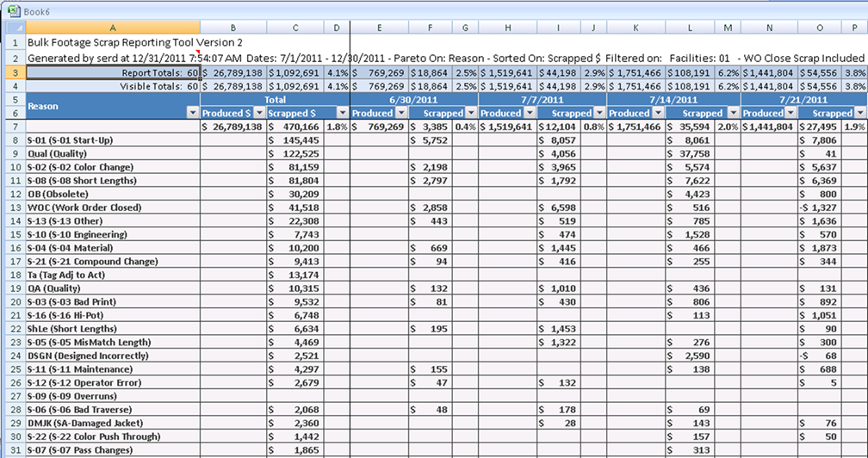The height and width of the screenshot is (458, 868).
Task: Click the 'OB (Obsolete)' reason cell
Action: pos(113,195)
